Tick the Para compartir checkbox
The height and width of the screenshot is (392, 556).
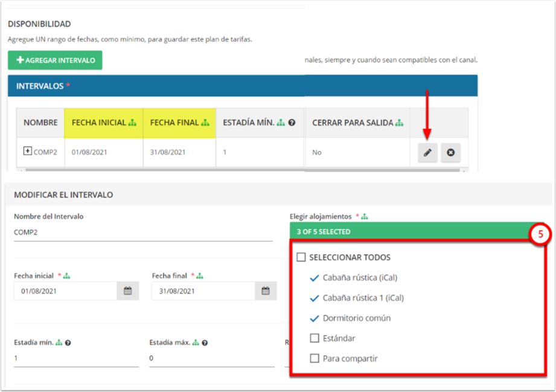[x=314, y=358]
